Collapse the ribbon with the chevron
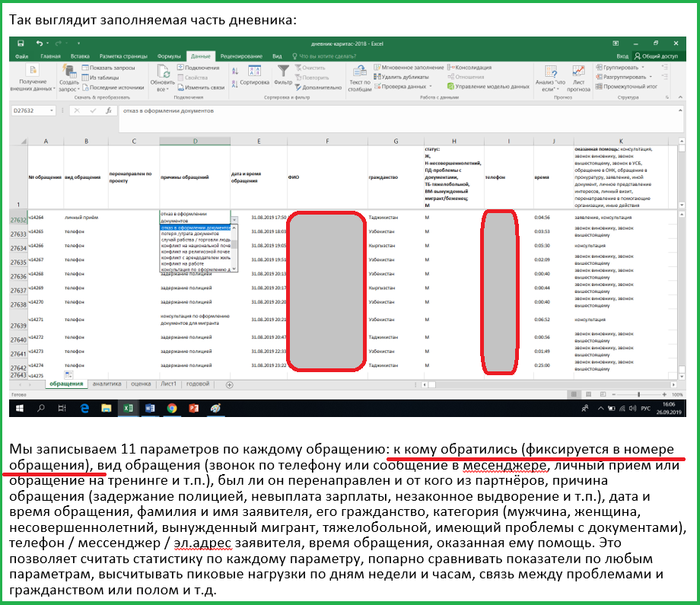The height and width of the screenshot is (605, 700). point(680,97)
